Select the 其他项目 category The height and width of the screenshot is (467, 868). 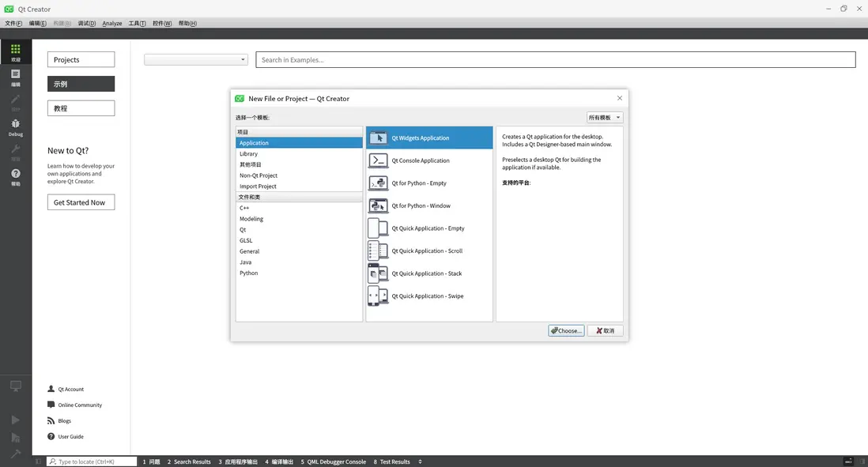(299, 164)
